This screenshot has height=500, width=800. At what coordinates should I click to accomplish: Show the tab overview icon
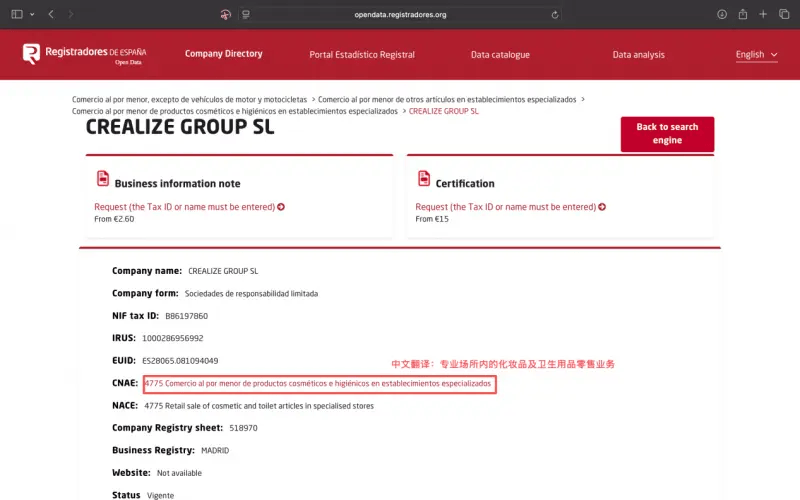784,14
